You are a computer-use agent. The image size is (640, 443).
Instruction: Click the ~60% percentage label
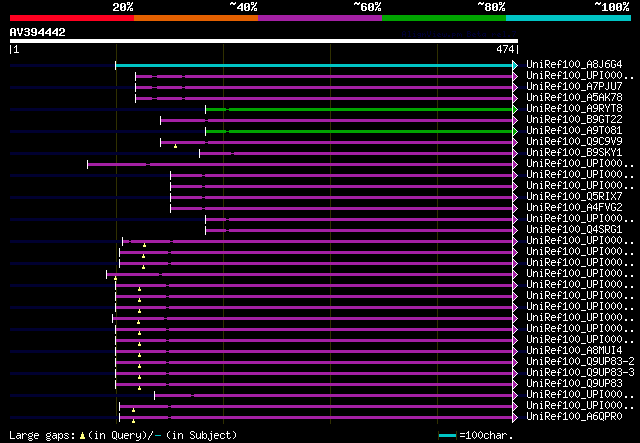click(367, 7)
